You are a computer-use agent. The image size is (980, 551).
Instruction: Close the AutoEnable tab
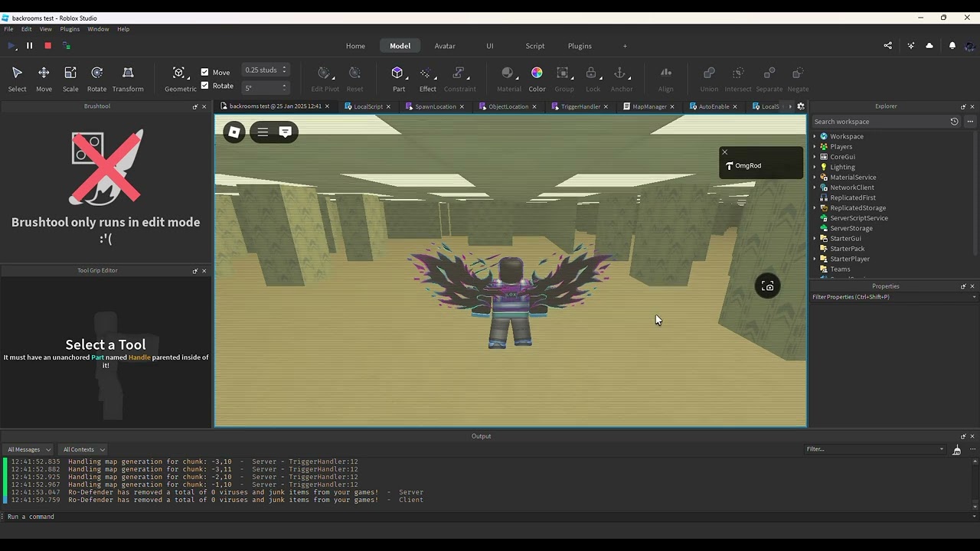pos(735,106)
